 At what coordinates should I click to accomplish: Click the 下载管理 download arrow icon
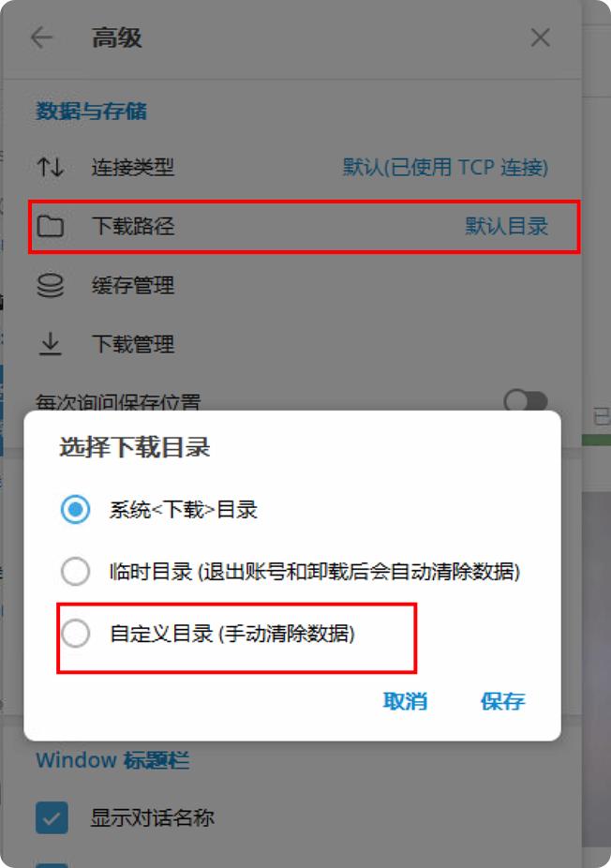coord(51,344)
